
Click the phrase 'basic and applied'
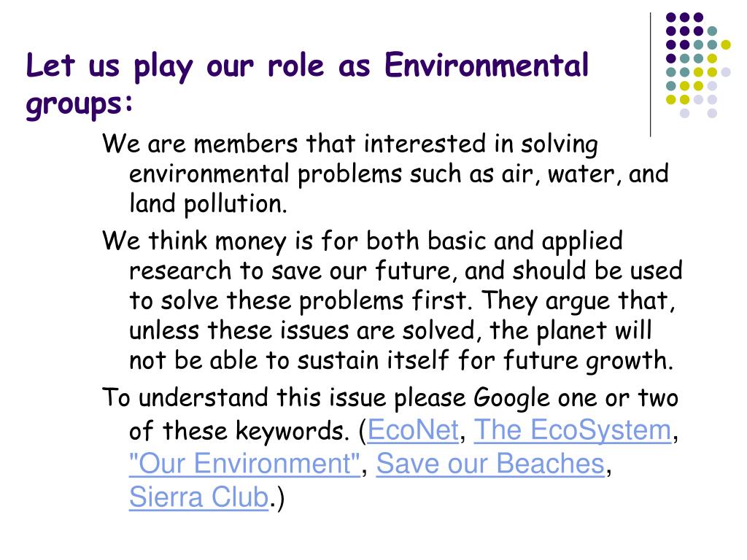[525, 241]
